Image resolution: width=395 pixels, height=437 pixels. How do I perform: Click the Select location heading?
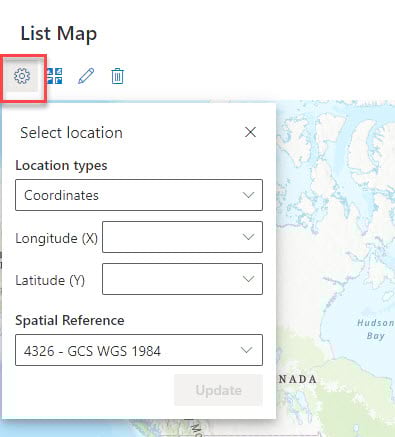pyautogui.click(x=71, y=133)
